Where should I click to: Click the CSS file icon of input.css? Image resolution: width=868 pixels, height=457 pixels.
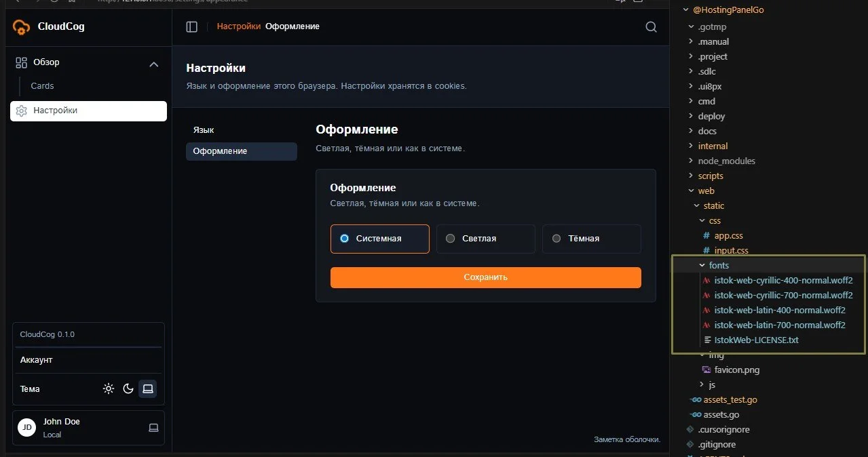[706, 251]
